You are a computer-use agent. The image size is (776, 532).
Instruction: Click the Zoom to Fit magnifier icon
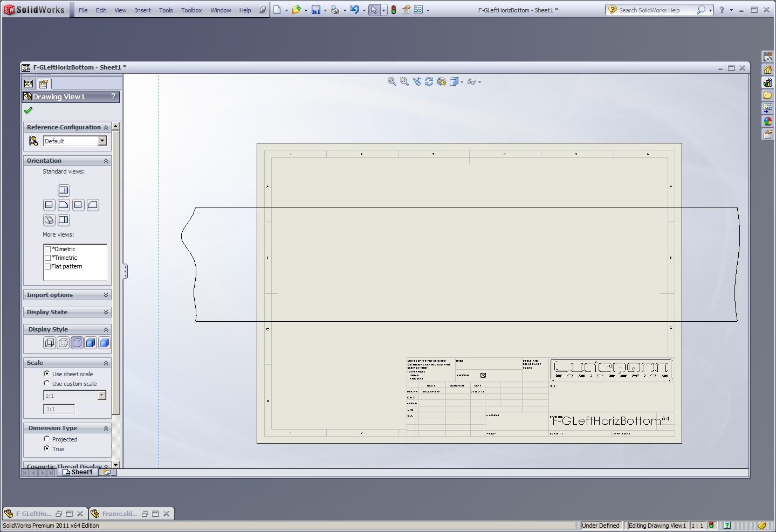(x=392, y=81)
